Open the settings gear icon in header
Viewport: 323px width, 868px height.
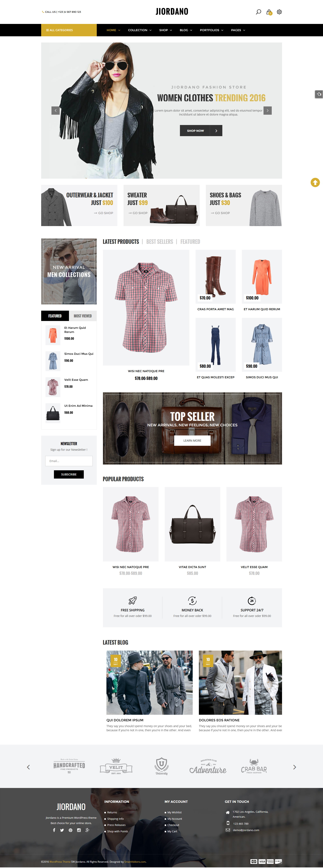[x=279, y=12]
